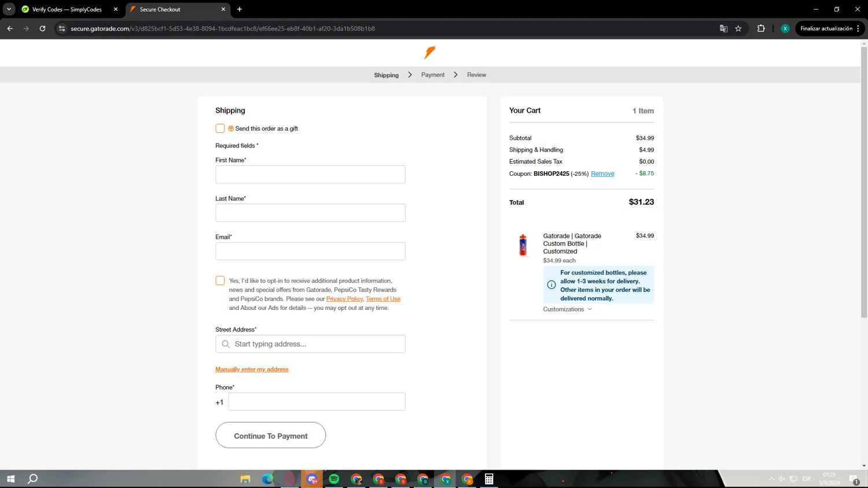868x488 pixels.
Task: Focus the Phone number field
Action: (317, 402)
